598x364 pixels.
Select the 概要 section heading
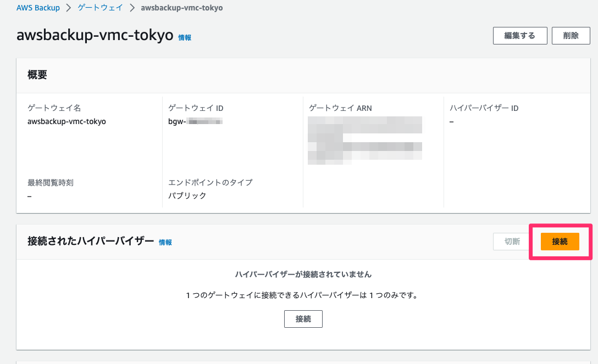click(x=37, y=75)
